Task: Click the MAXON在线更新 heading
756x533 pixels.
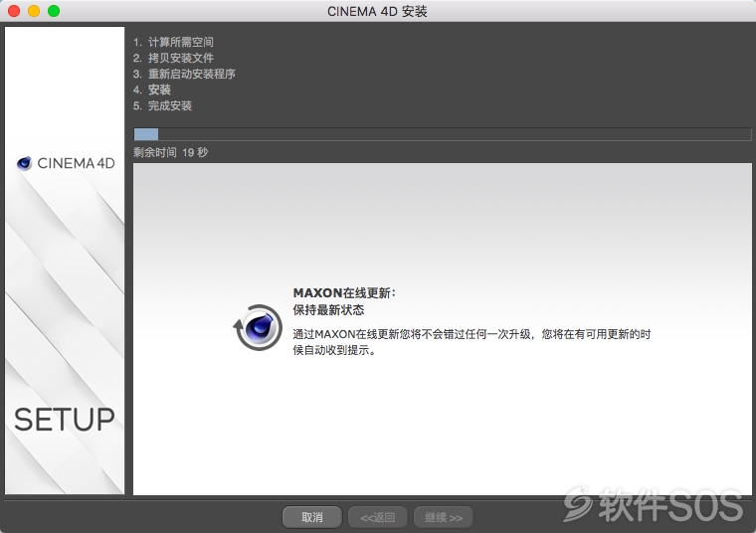Action: [344, 293]
